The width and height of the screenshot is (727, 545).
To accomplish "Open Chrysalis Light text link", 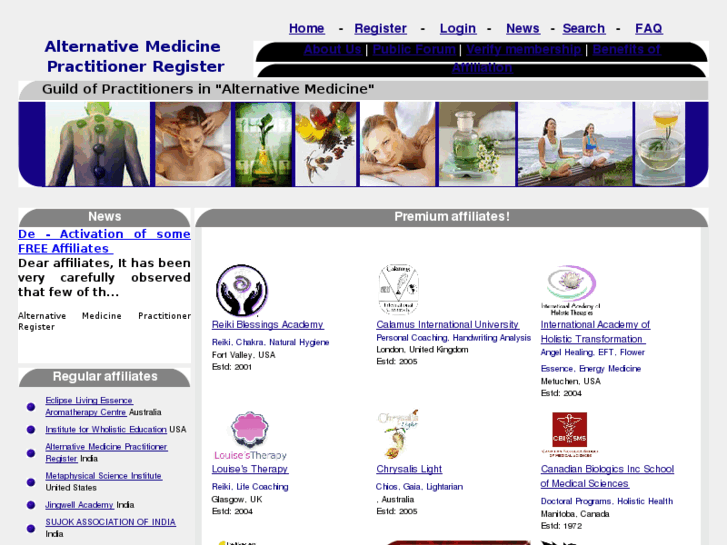I will [409, 469].
